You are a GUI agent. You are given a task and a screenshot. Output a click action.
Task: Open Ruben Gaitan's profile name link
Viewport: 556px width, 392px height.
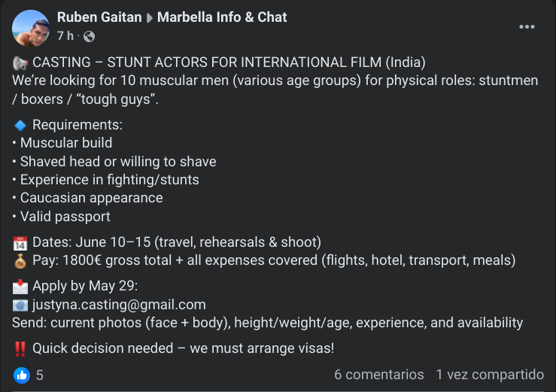pos(99,17)
